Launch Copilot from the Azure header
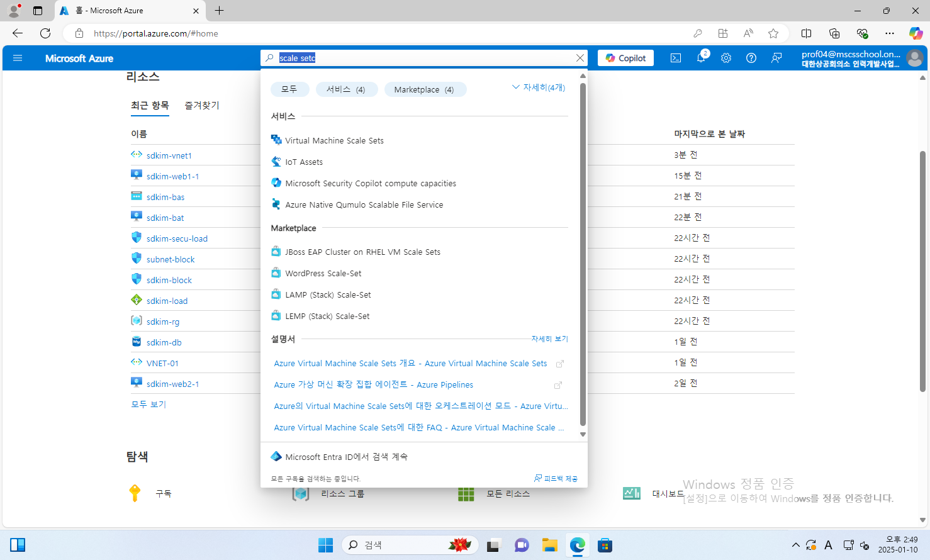 pos(626,58)
